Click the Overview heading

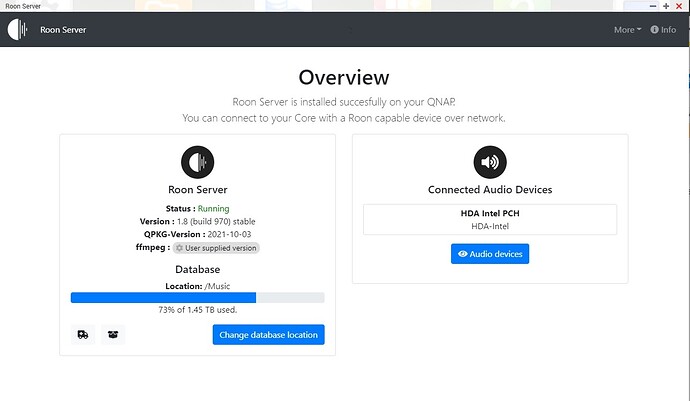coord(344,77)
